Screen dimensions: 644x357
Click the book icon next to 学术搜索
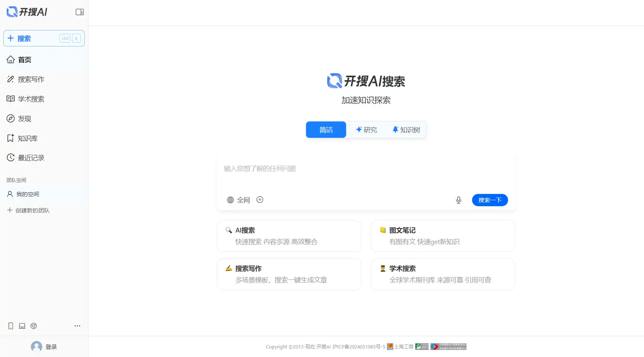[11, 99]
